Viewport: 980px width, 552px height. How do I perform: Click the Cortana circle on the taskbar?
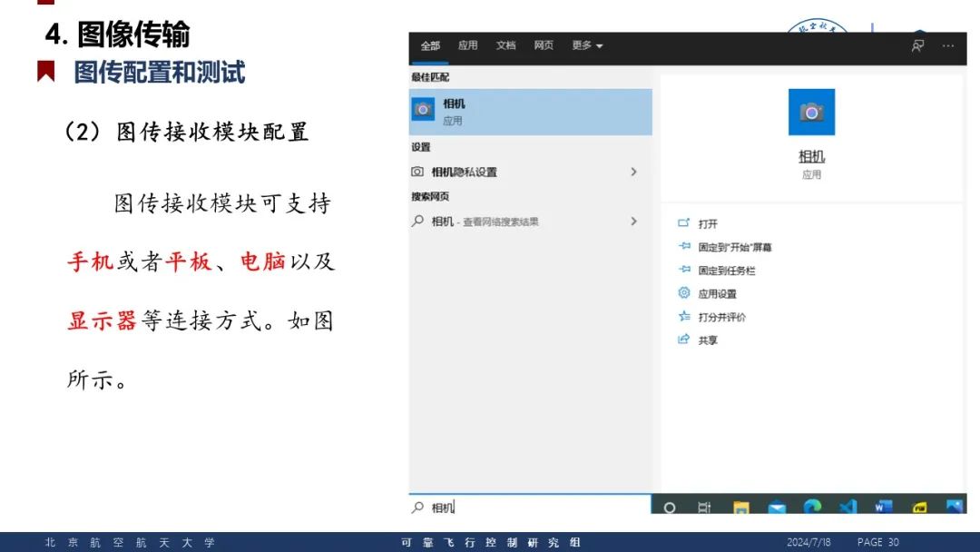click(670, 507)
